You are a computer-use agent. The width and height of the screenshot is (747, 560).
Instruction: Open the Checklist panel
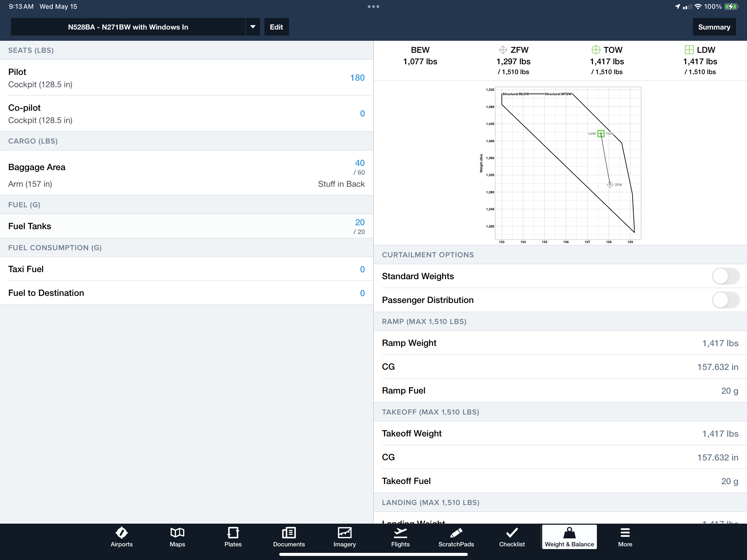pos(510,536)
